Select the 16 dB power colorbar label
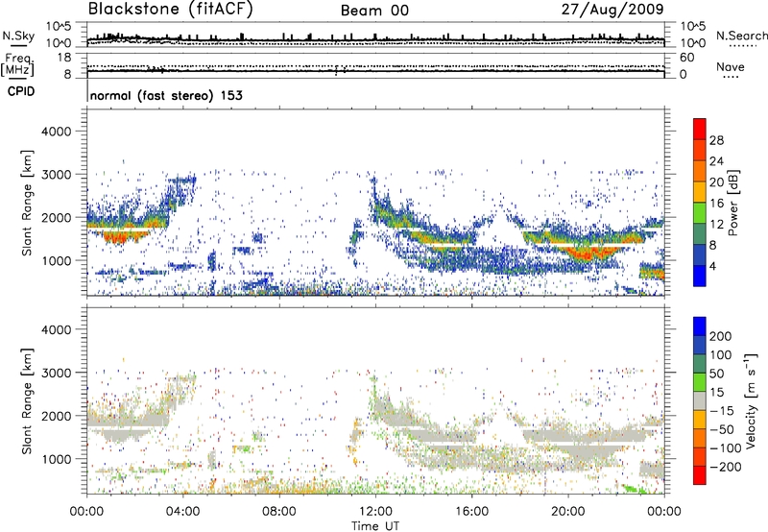The image size is (768, 532). pos(716,204)
